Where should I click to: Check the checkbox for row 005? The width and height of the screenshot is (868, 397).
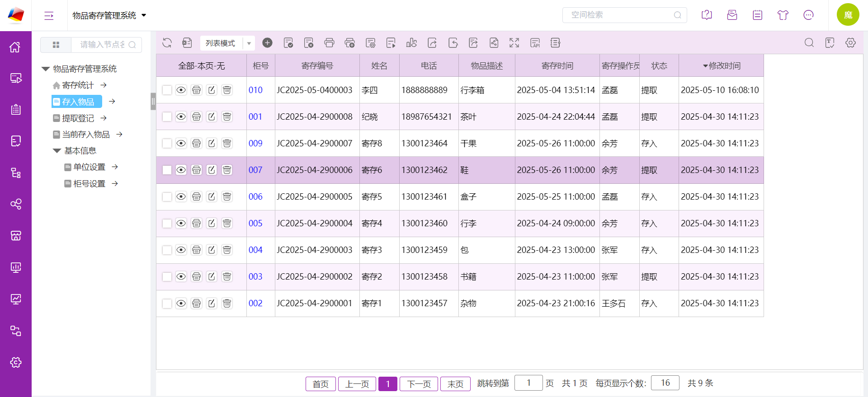point(167,223)
